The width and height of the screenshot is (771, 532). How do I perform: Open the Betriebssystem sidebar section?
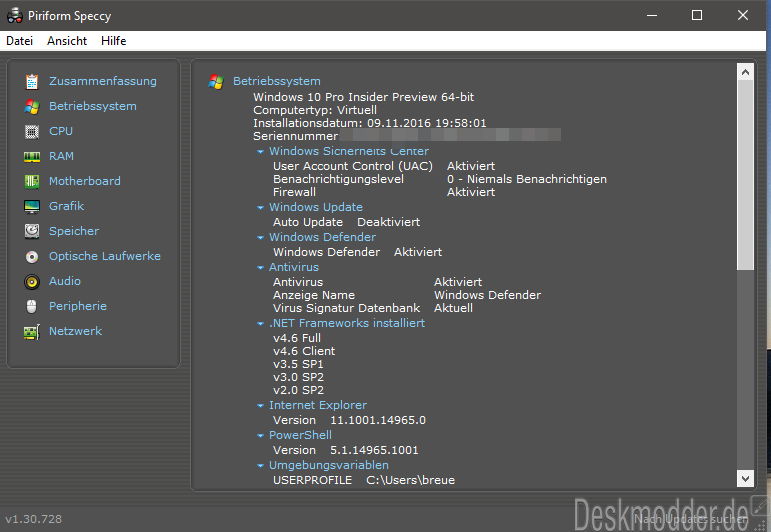[x=93, y=106]
